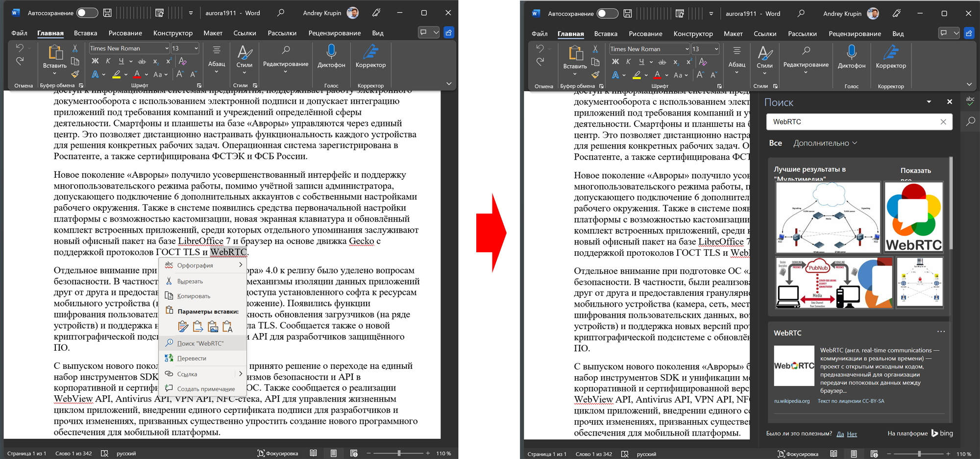Screen dimensions: 980x459
Task: Click Нет in the feedback prompt
Action: coord(852,434)
